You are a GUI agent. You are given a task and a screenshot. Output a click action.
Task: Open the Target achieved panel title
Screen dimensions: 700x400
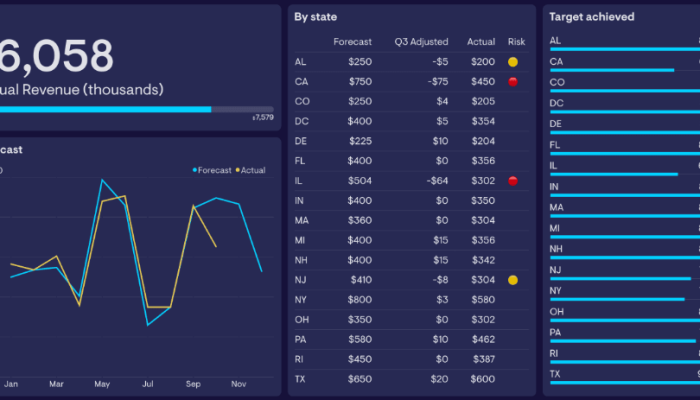(592, 16)
